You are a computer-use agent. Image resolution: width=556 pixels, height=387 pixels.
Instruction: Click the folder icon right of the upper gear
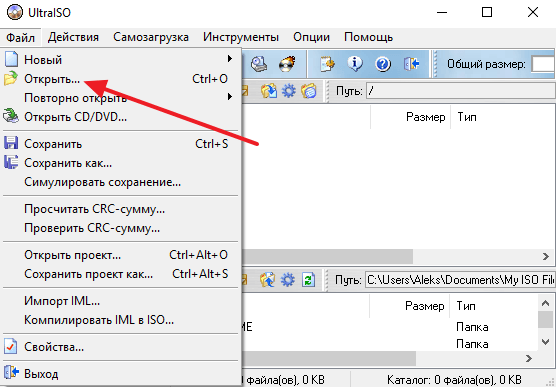[309, 91]
